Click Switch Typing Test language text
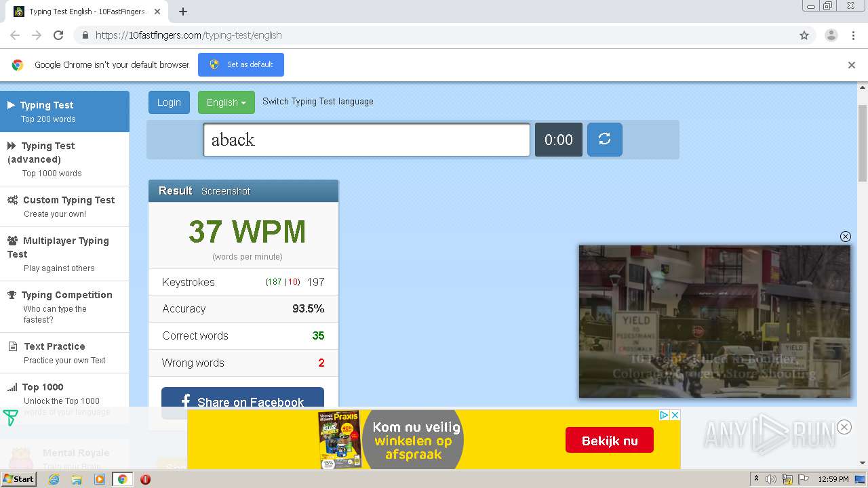 [318, 101]
